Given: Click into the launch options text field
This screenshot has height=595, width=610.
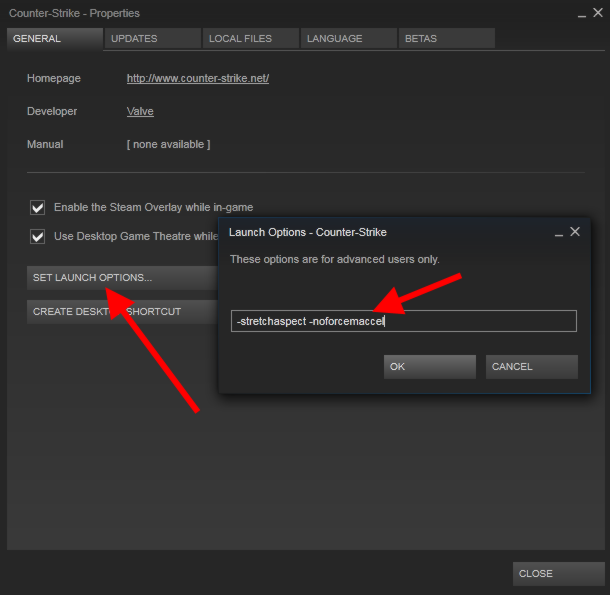Looking at the screenshot, I should tap(403, 321).
